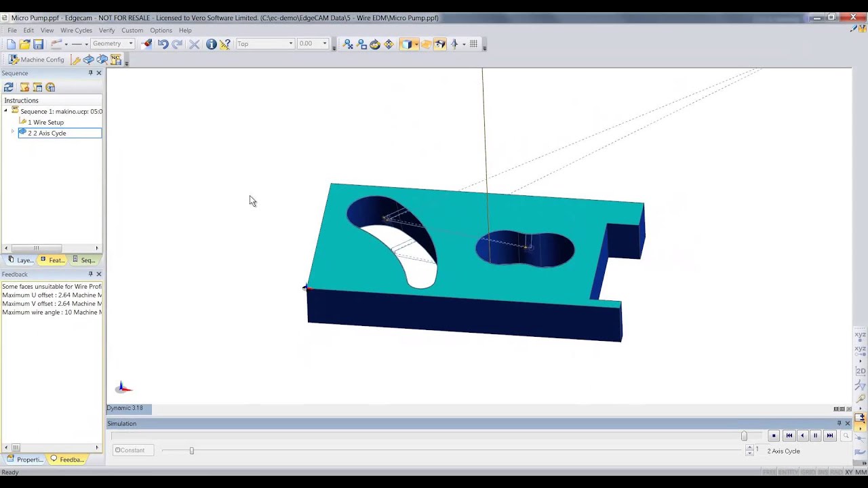
Task: Close the Sequence panel
Action: (x=98, y=73)
